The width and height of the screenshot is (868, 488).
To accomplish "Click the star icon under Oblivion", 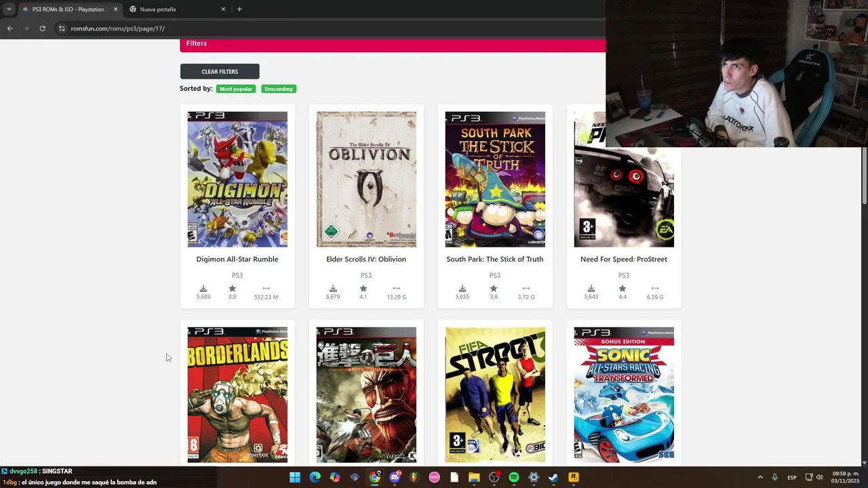I will (363, 289).
